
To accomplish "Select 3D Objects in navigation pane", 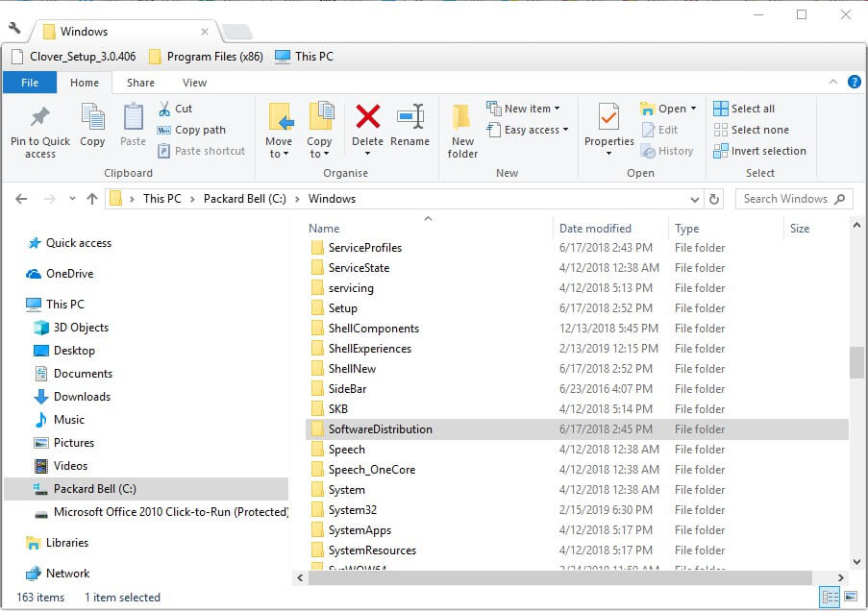I will coord(71,328).
